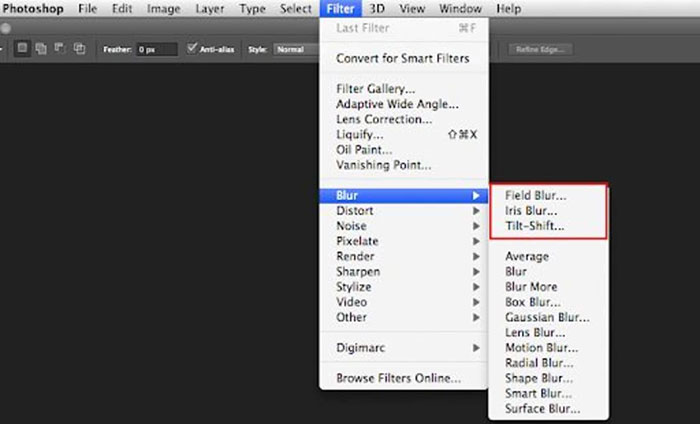Open the Image menu
Viewport: 700px width, 424px height.
[163, 8]
